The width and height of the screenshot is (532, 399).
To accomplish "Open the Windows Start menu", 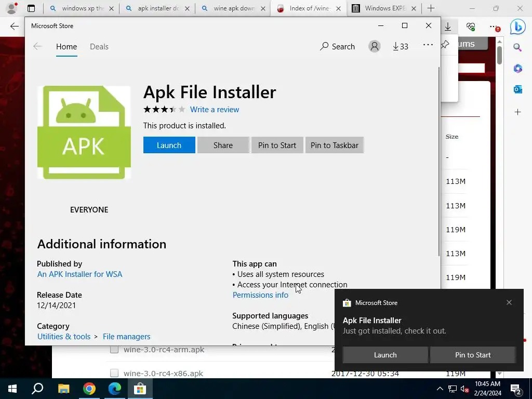I will coord(12,389).
